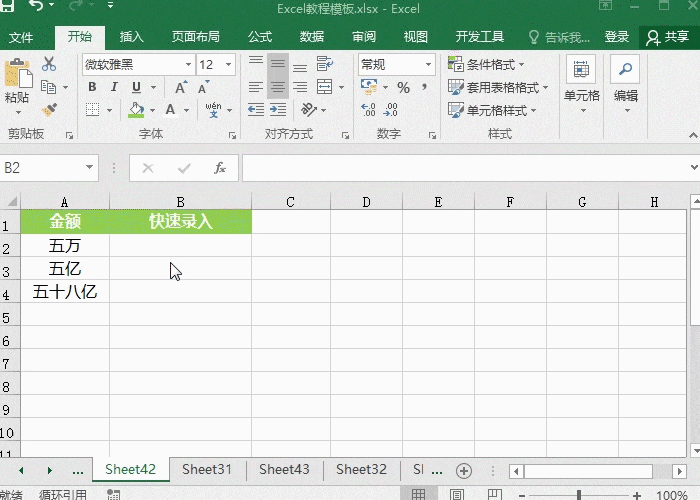Switch to the 插入 Insert tab
Viewport: 700px width, 500px height.
click(x=132, y=37)
